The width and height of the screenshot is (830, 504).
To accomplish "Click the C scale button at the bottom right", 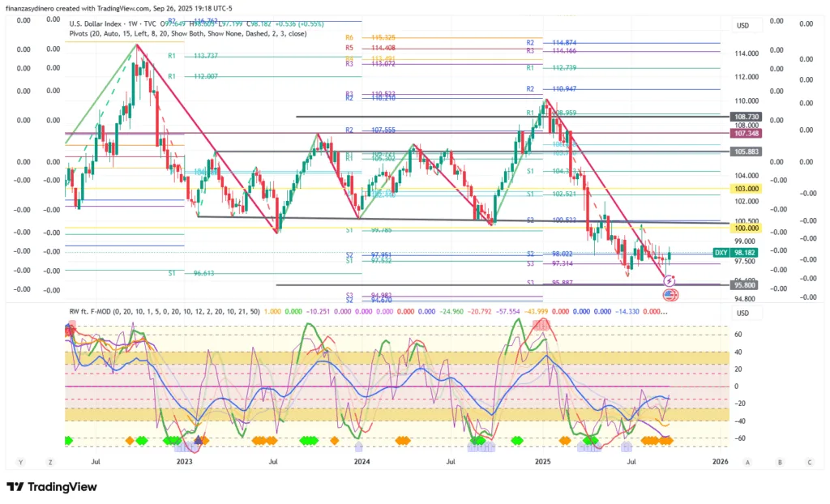I will pyautogui.click(x=809, y=462).
